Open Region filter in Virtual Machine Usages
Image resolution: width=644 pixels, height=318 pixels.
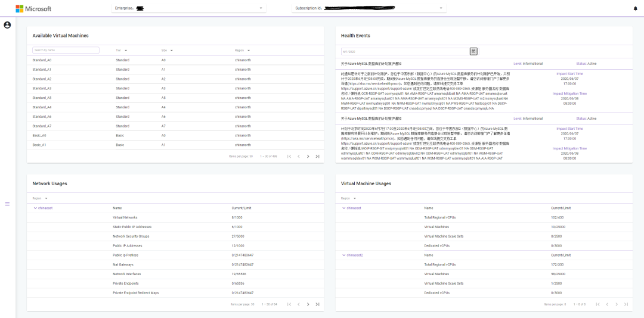tap(348, 198)
